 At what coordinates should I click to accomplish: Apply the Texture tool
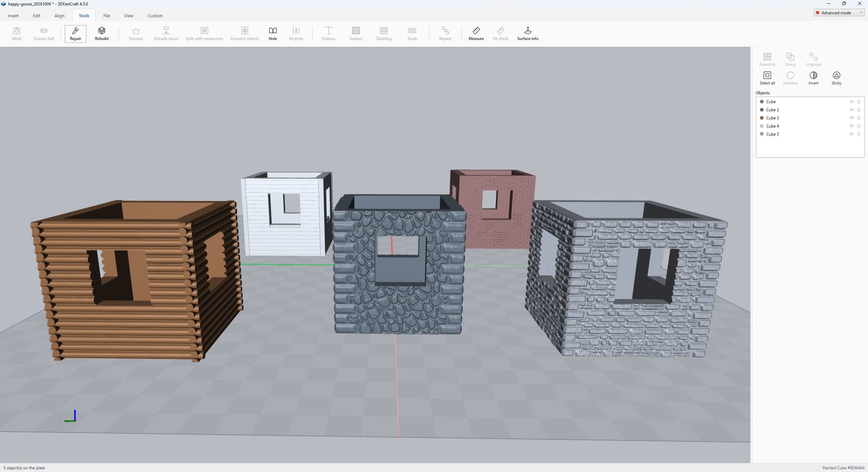point(356,34)
